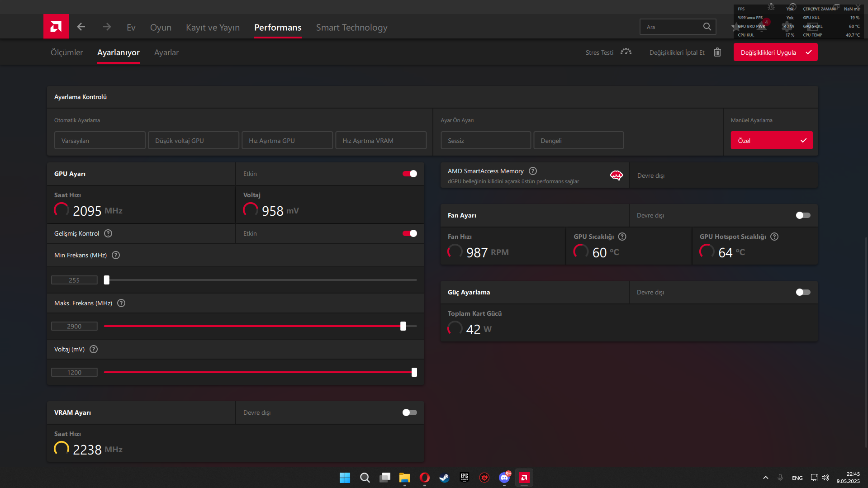Show help for GPU Sıcaklığı
Screen dimensions: 868x488
click(x=622, y=237)
